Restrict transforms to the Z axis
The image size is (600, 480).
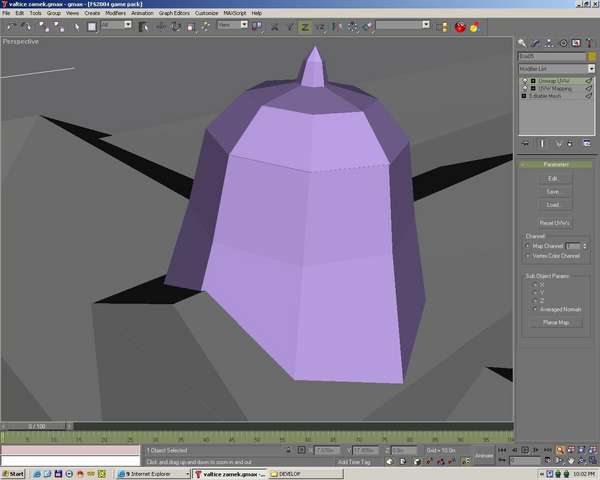[x=305, y=27]
